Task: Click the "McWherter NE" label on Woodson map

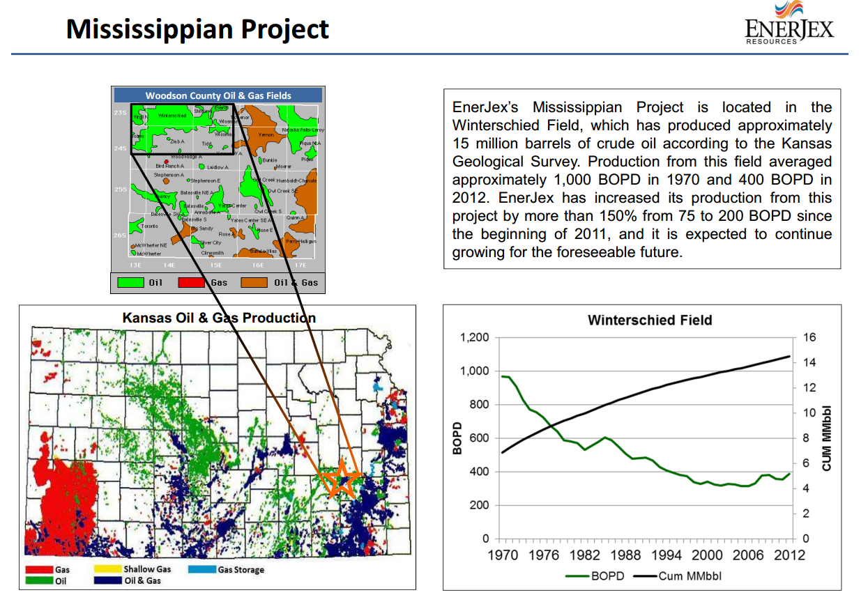Action: [151, 245]
